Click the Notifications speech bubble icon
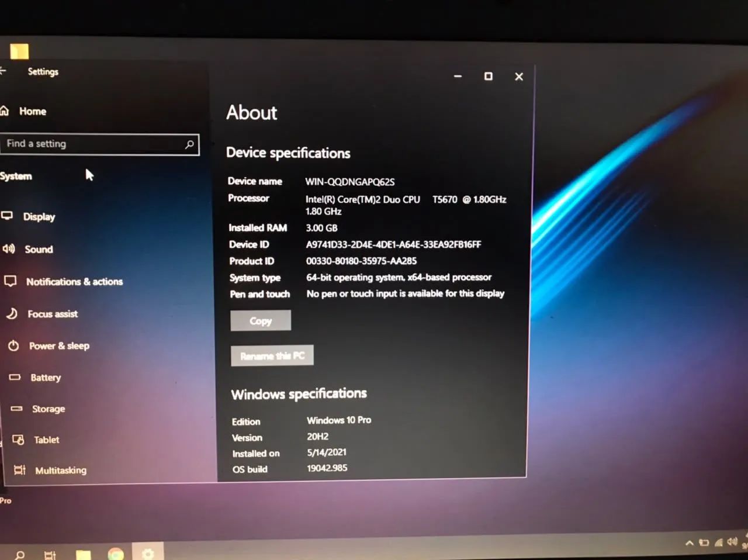748x560 pixels. point(10,281)
